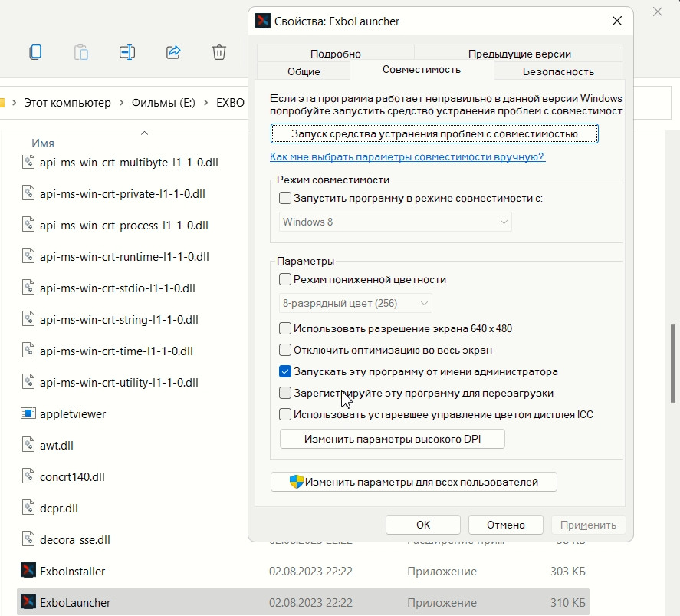Expand breadcrumb chevron after 'Фильмы (E:)'
The height and width of the screenshot is (616, 680).
click(206, 102)
